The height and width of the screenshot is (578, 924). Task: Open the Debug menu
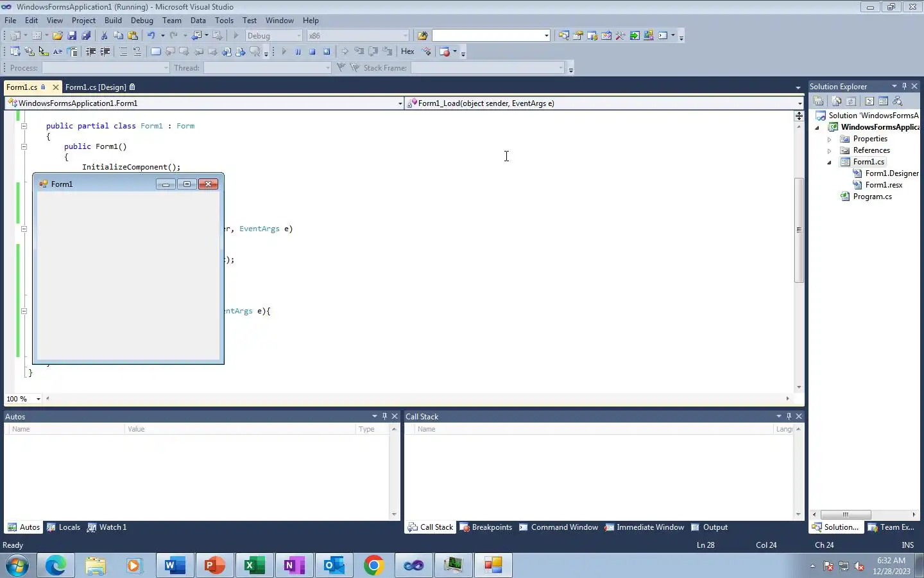point(142,21)
